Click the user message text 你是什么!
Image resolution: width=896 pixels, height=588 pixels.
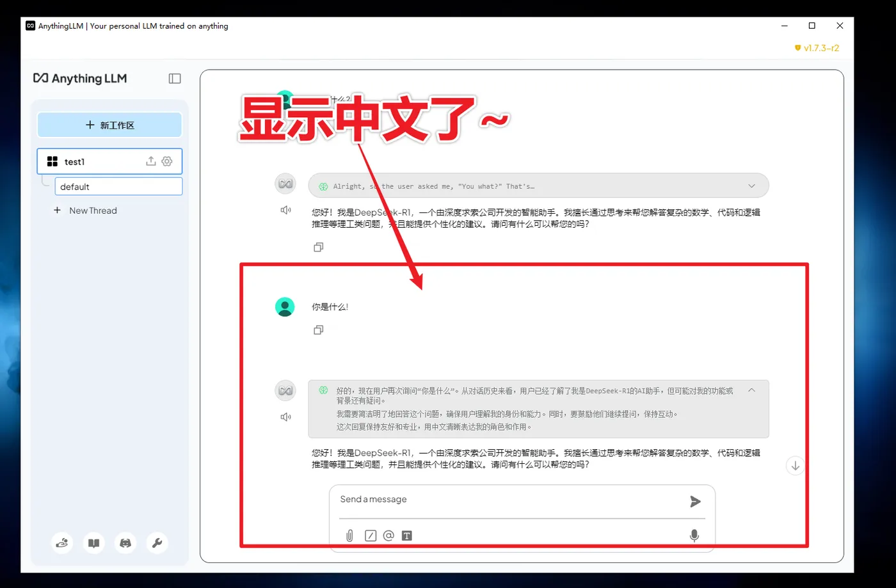pos(330,307)
